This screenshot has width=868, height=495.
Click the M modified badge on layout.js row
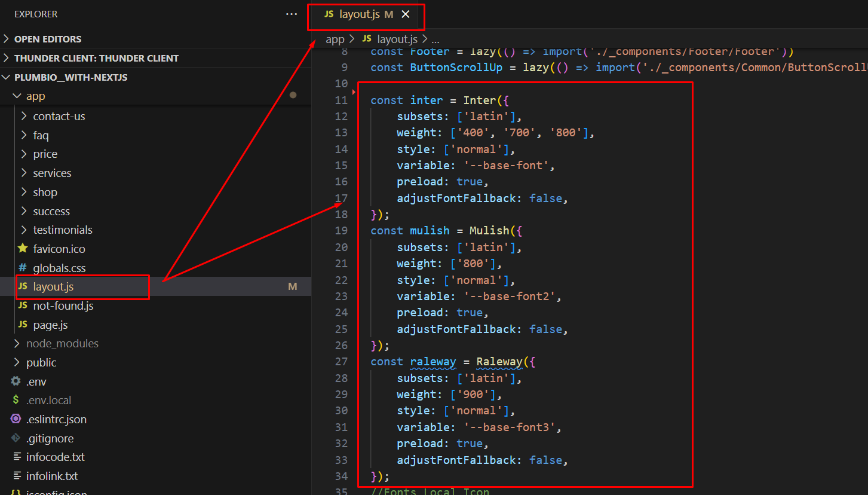click(x=293, y=286)
